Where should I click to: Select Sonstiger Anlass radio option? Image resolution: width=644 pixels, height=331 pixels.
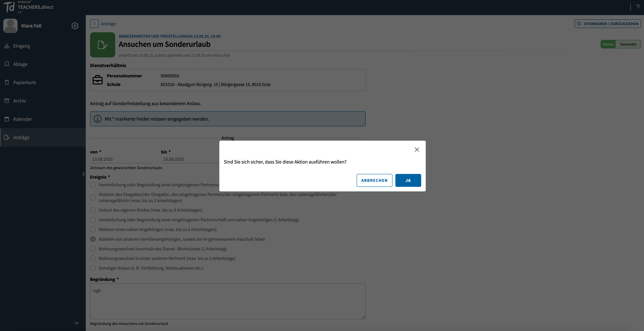93,268
